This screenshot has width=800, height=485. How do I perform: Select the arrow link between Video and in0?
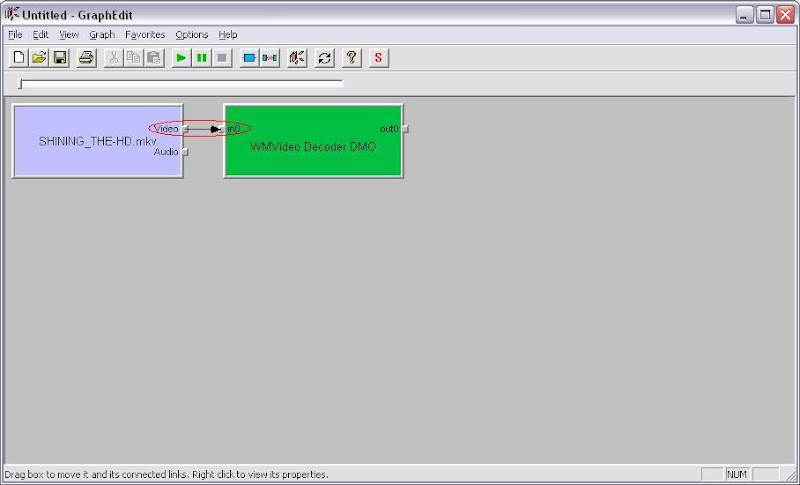204,129
